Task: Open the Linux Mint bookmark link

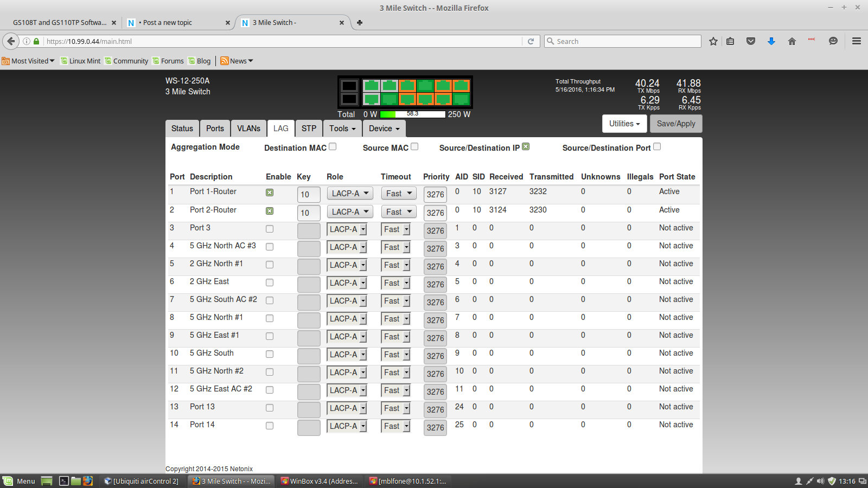Action: 80,61
